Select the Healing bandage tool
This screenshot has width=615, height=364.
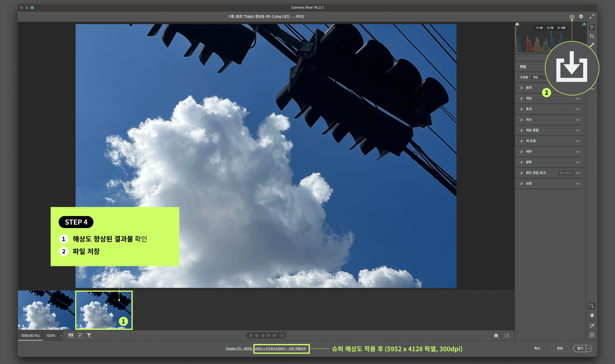(592, 45)
